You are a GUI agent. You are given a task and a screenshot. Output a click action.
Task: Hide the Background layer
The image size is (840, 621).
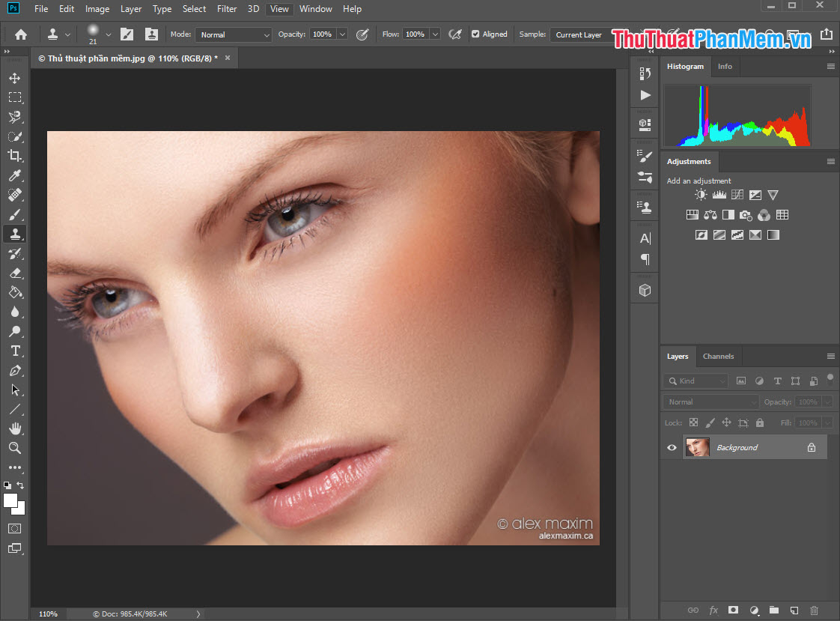671,447
